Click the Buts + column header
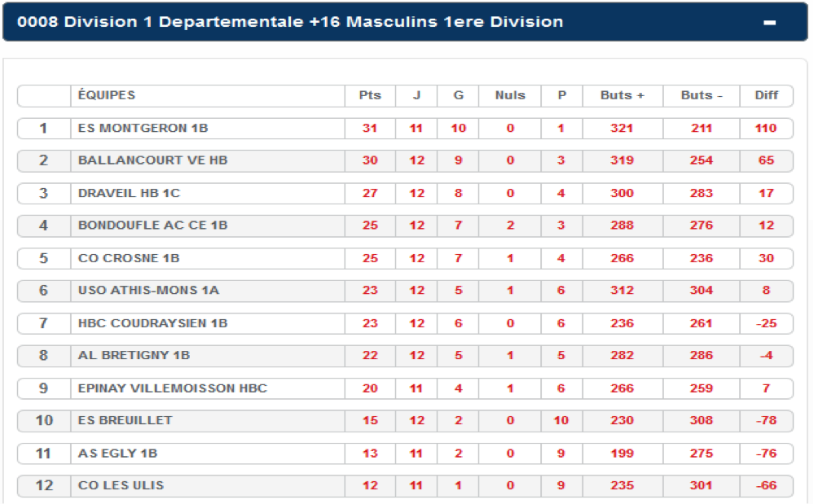Screen dimensions: 814x504 (x=622, y=95)
